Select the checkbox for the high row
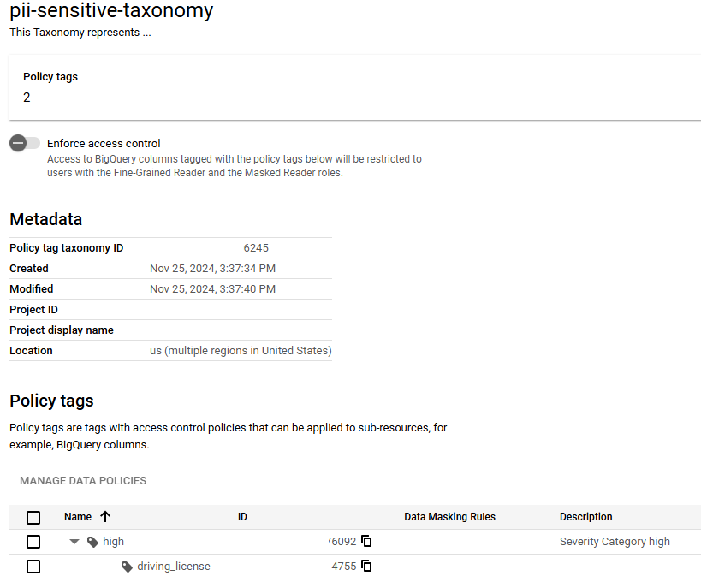 [x=33, y=541]
